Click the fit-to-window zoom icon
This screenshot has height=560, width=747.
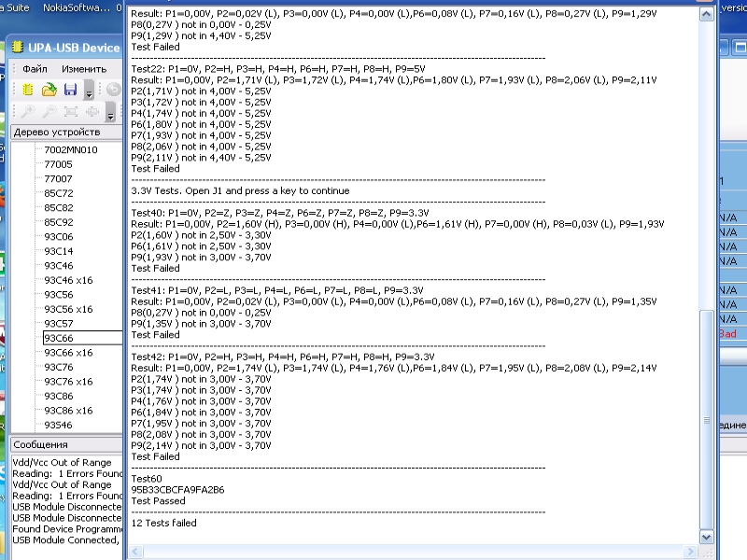[x=71, y=111]
